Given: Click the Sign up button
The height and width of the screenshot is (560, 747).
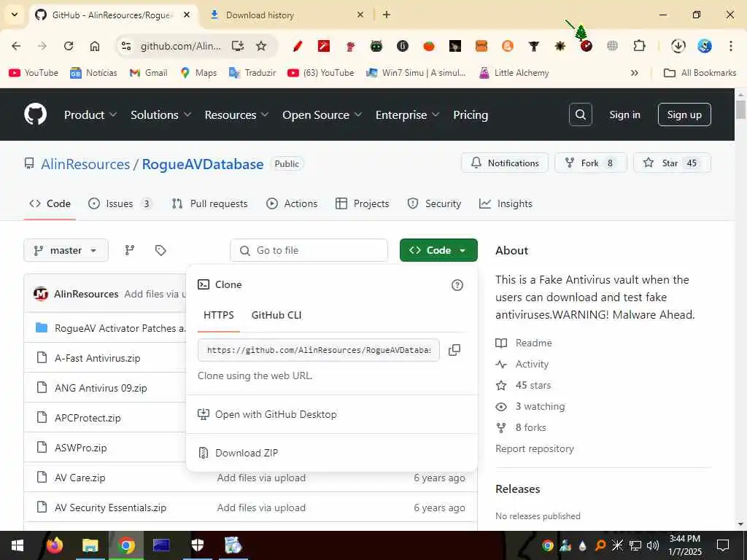Looking at the screenshot, I should [684, 114].
